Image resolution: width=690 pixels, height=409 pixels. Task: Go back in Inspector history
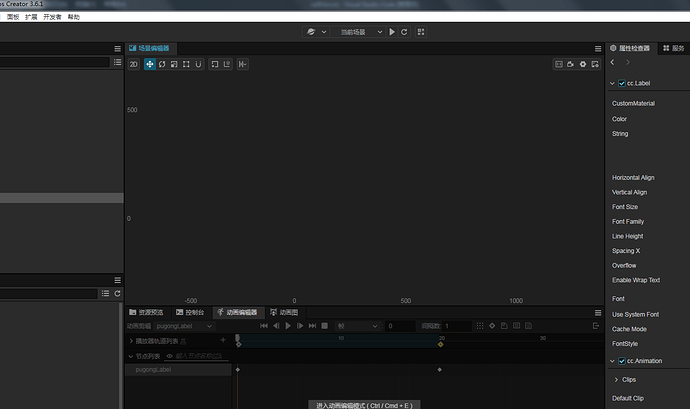613,63
